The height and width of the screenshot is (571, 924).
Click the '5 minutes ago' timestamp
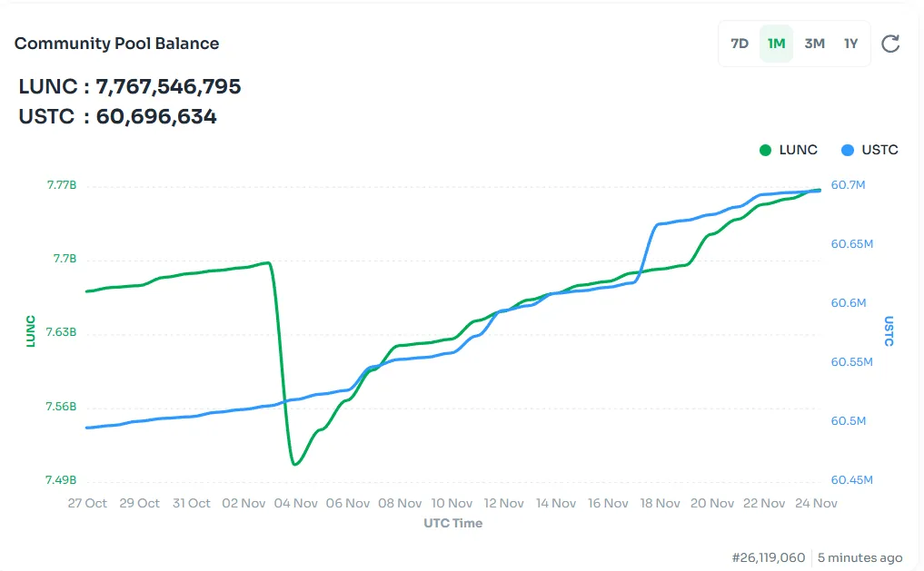(x=859, y=557)
